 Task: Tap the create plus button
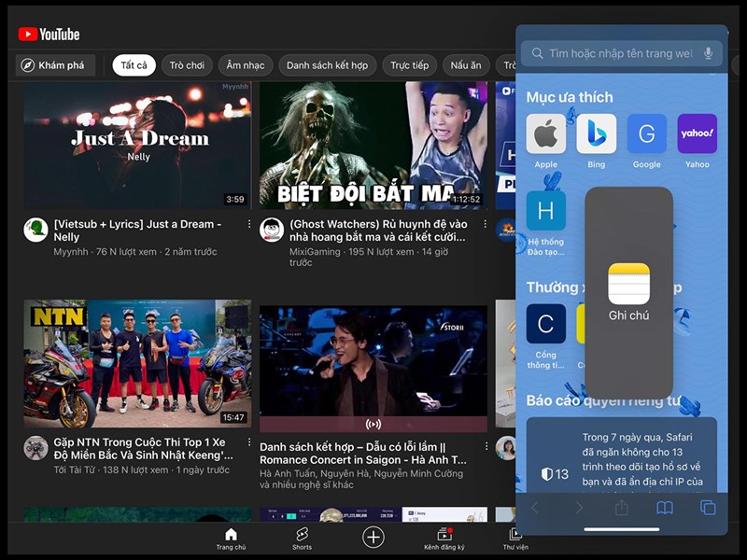coord(373,536)
